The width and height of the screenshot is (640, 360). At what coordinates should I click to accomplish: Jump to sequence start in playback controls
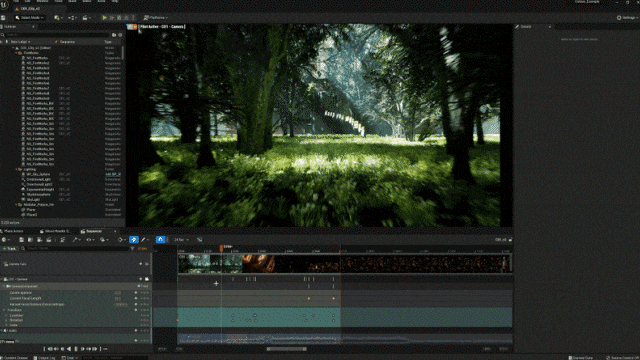point(45,349)
